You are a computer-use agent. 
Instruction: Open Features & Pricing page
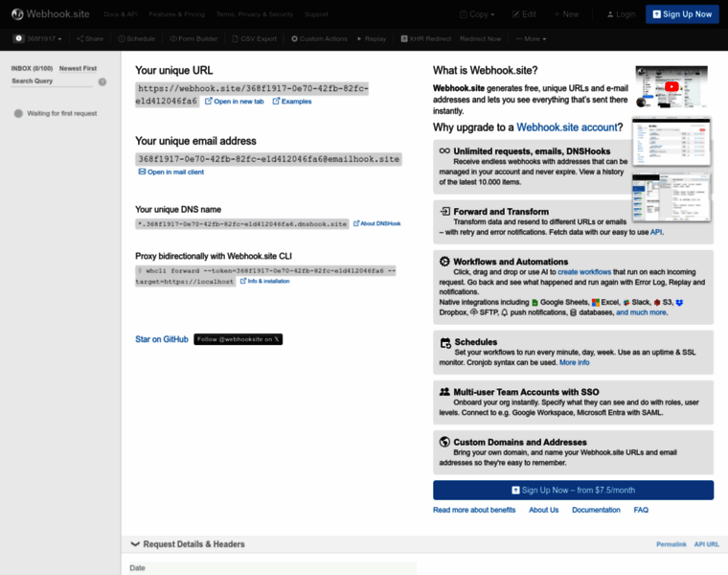[x=177, y=14]
